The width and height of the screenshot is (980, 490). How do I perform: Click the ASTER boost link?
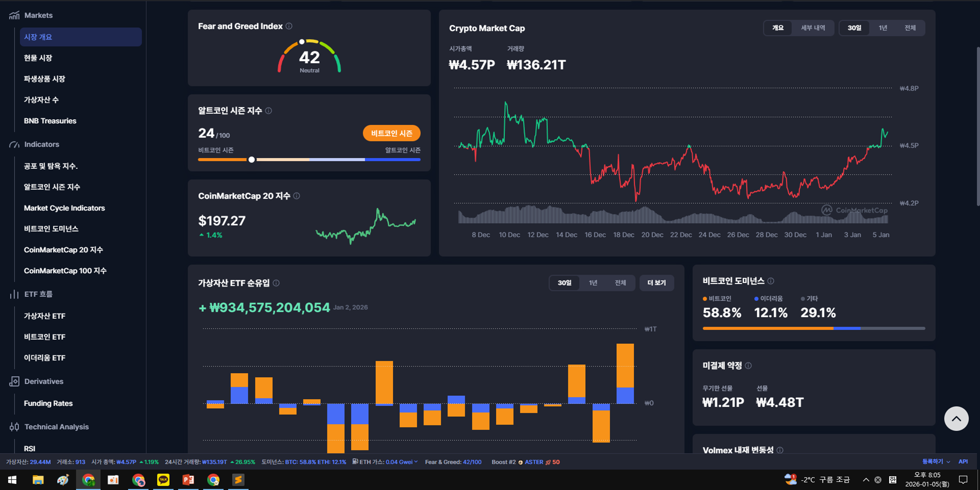point(534,462)
